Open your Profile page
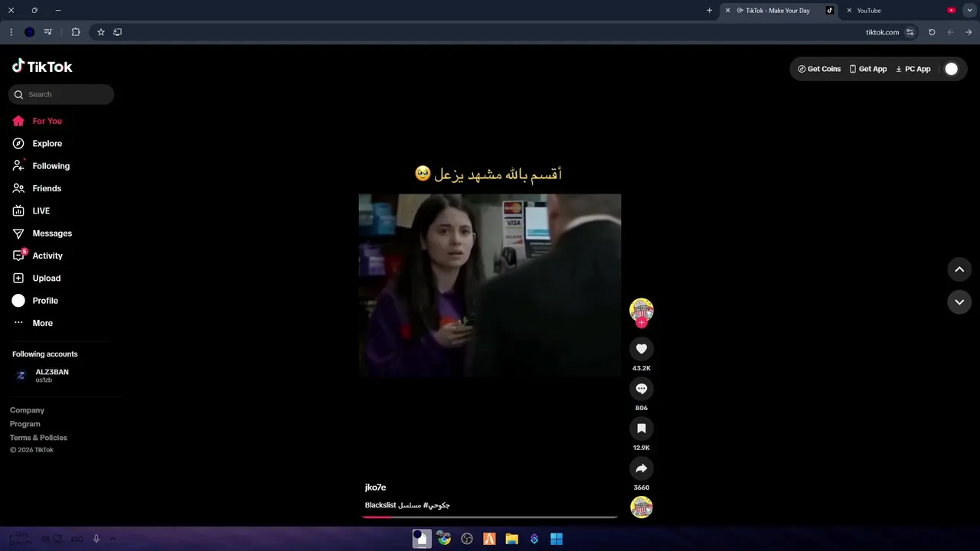Screen dimensions: 980x551 coord(34,301)
